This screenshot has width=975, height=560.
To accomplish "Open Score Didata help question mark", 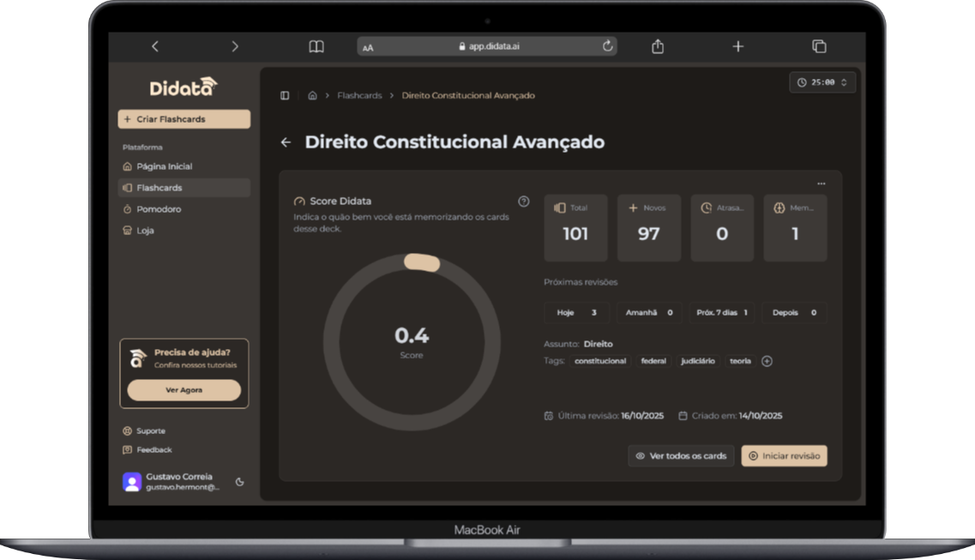I will pyautogui.click(x=524, y=202).
